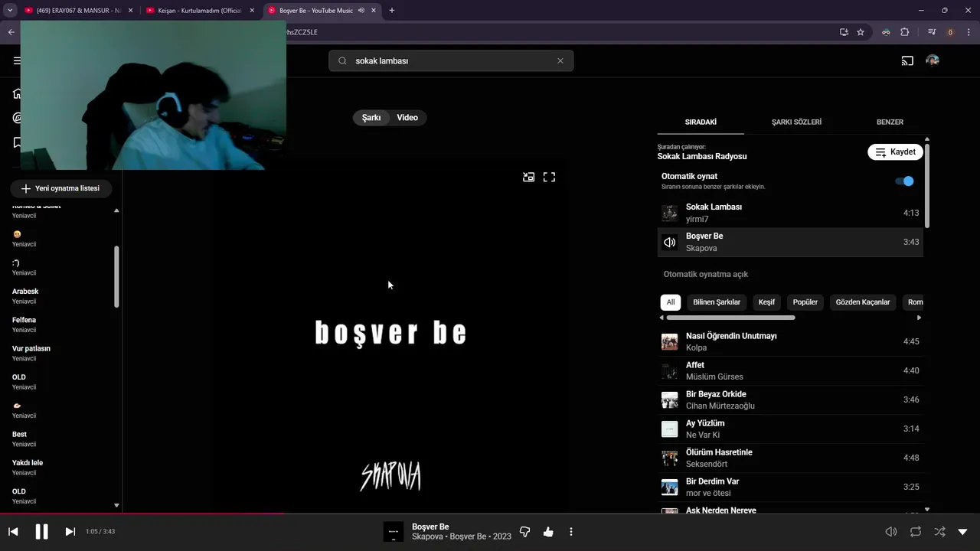Image resolution: width=980 pixels, height=551 pixels.
Task: Enter fullscreen mode
Action: [x=549, y=177]
